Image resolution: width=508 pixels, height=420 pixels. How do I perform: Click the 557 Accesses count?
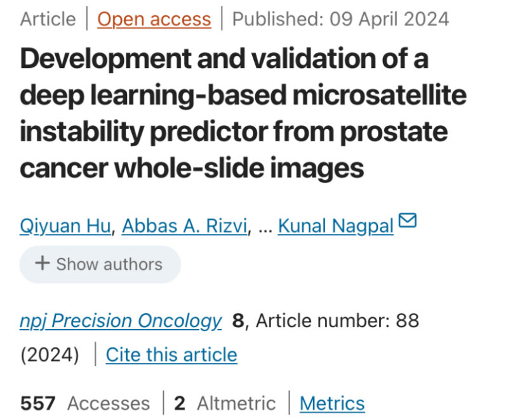(85, 403)
